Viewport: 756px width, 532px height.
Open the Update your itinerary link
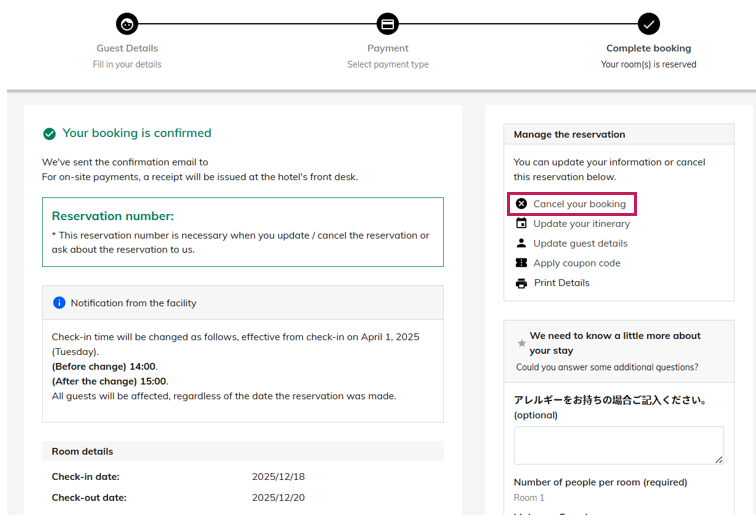(x=581, y=224)
